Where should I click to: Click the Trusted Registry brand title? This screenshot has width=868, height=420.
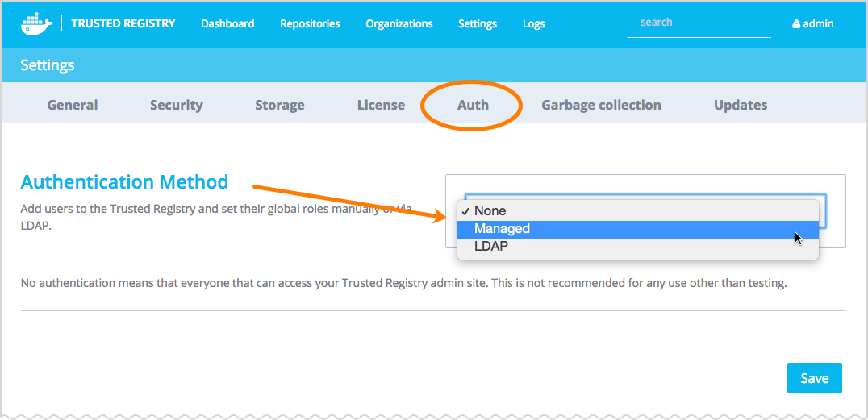[x=123, y=23]
